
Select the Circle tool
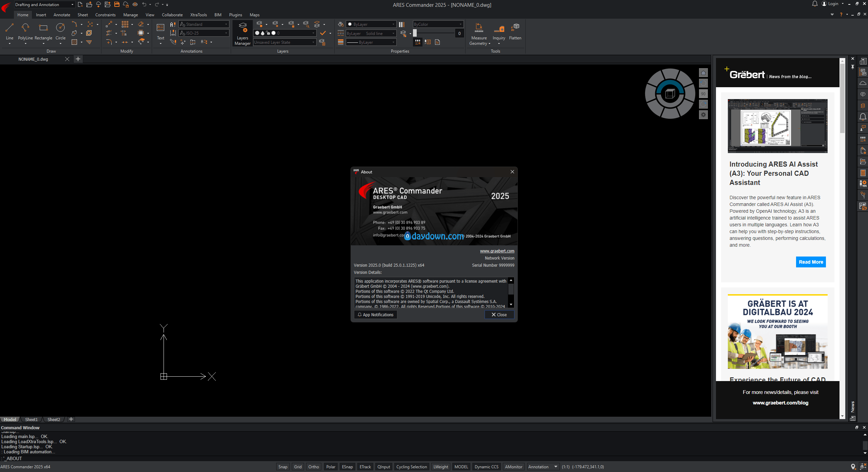click(x=60, y=31)
